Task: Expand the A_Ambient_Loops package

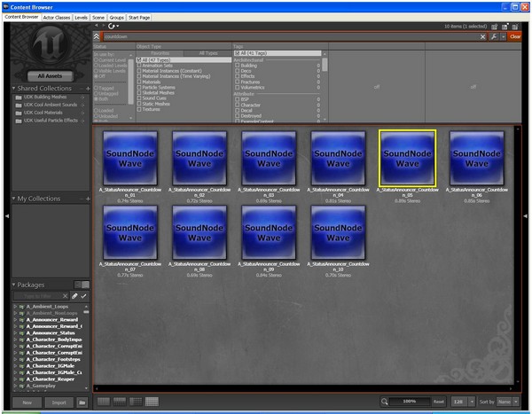Action: pyautogui.click(x=15, y=307)
